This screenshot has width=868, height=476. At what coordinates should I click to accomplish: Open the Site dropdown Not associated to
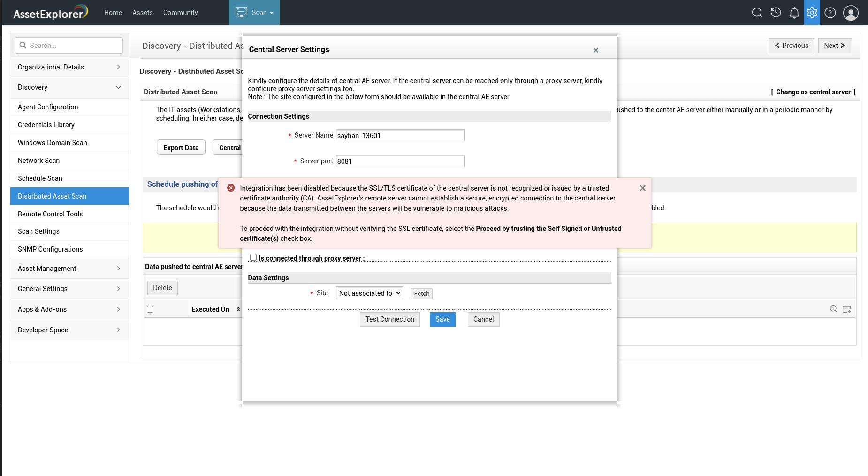coord(369,293)
